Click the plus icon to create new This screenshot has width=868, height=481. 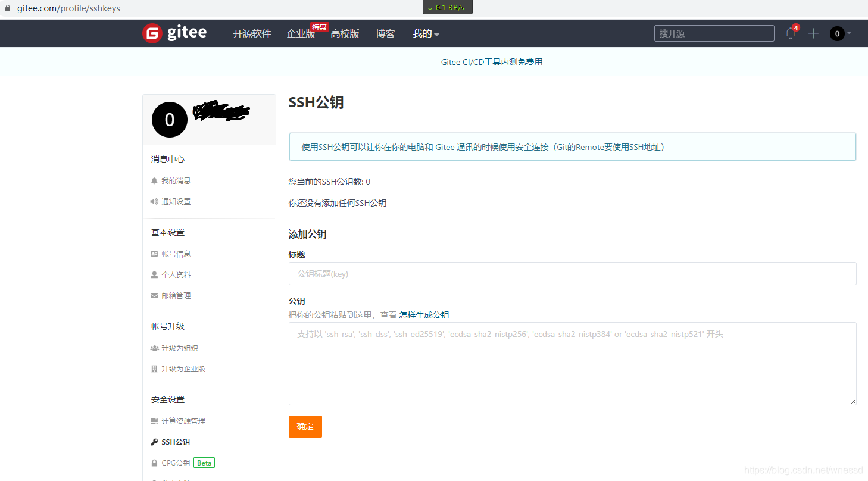click(x=813, y=34)
